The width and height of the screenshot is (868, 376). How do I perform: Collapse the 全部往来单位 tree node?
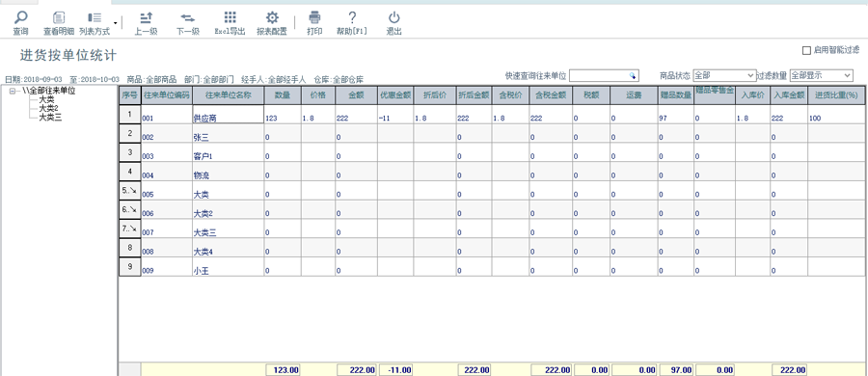pyautogui.click(x=13, y=91)
